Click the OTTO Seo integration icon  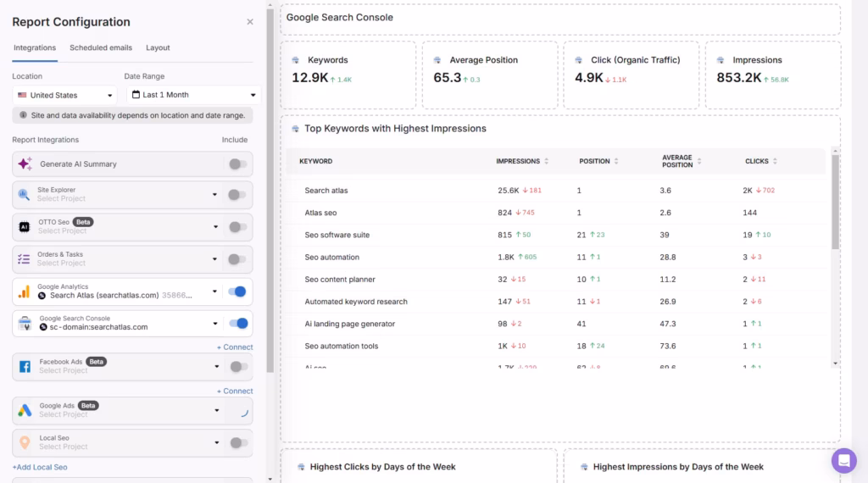click(25, 227)
